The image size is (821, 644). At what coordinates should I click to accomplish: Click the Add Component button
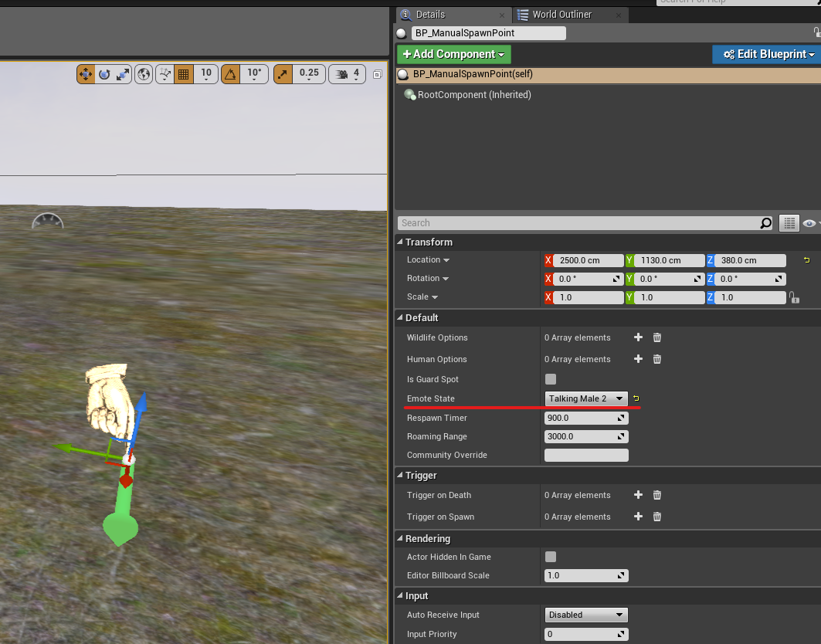(x=453, y=54)
